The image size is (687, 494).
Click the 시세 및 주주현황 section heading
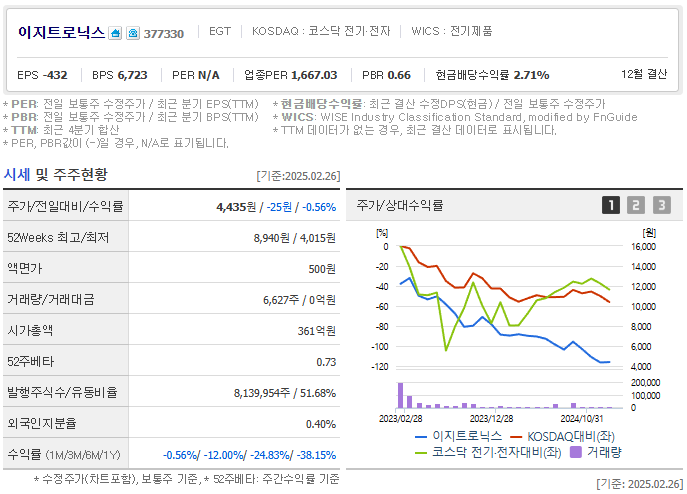(56, 174)
